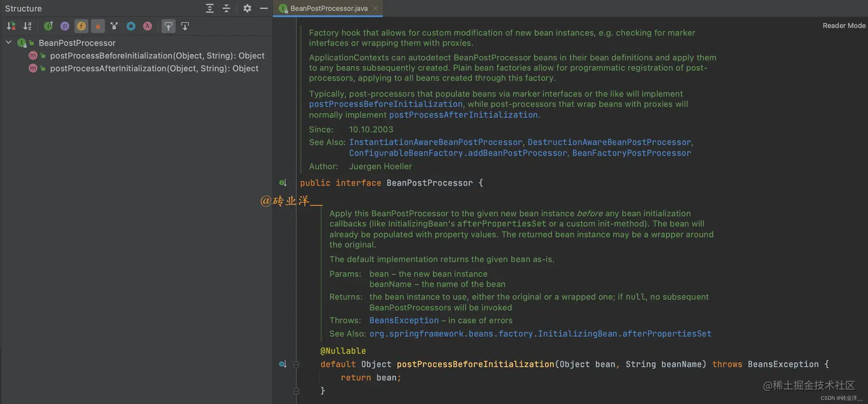Fold postProcessBeforeInitialization method body
868x404 pixels.
[x=296, y=364]
